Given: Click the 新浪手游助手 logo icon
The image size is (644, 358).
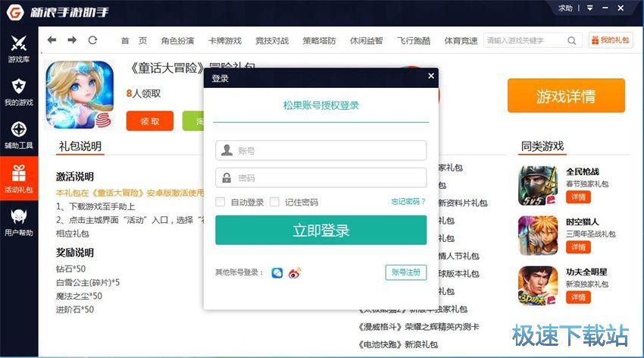Looking at the screenshot, I should click(x=15, y=12).
